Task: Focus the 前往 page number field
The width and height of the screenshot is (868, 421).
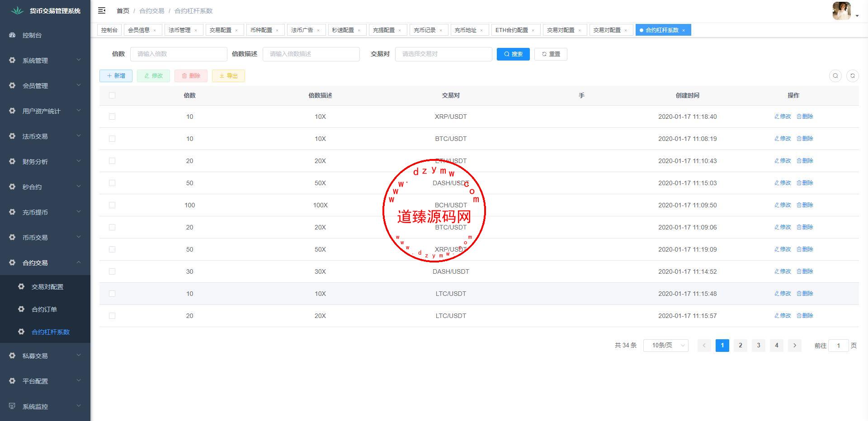Action: tap(838, 346)
